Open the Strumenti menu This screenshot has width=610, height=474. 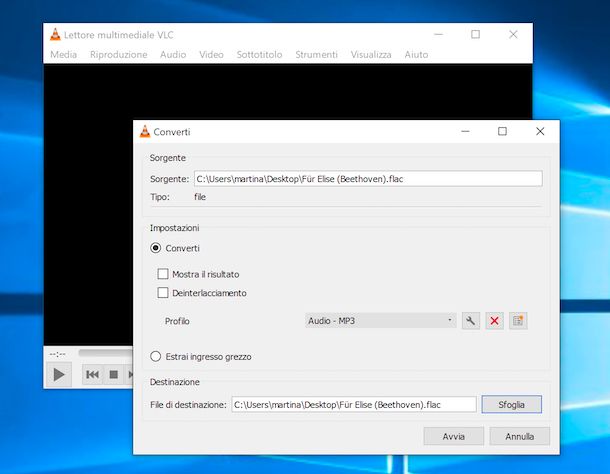[316, 54]
